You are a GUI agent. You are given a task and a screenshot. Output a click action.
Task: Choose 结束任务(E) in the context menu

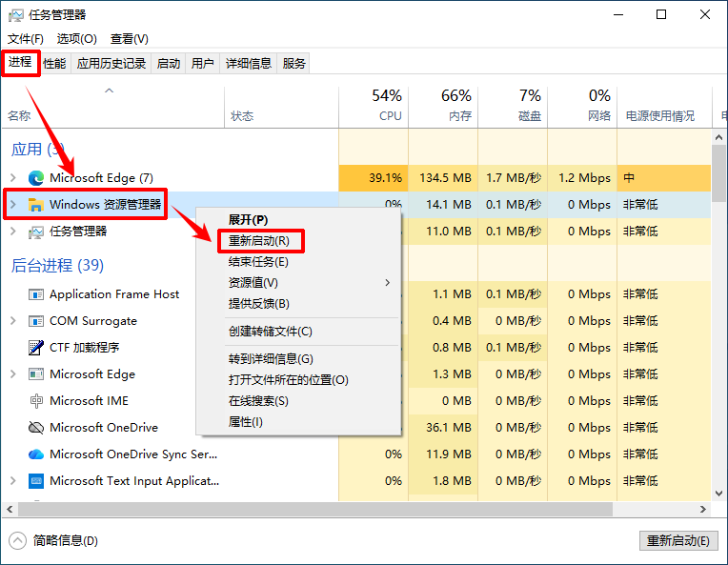click(298, 262)
